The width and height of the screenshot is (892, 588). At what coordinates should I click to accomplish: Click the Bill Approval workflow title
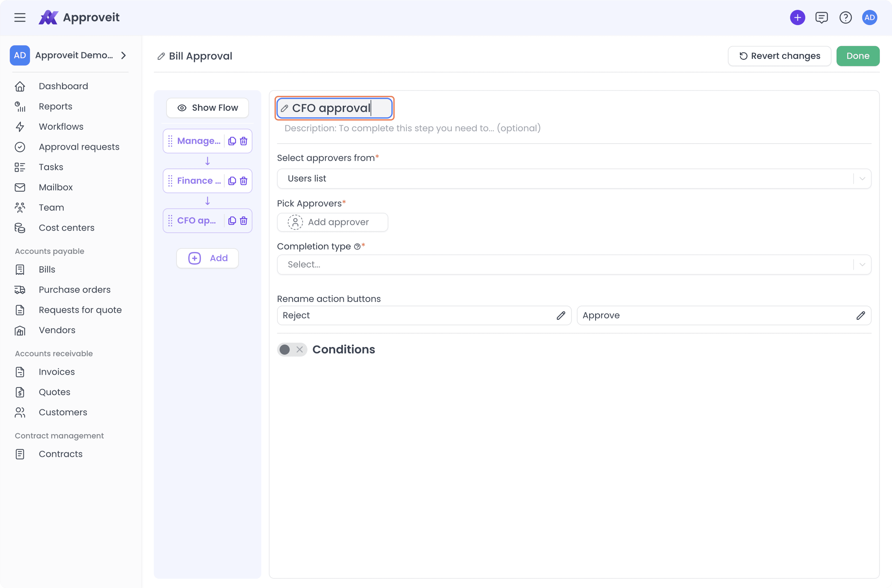click(x=201, y=56)
